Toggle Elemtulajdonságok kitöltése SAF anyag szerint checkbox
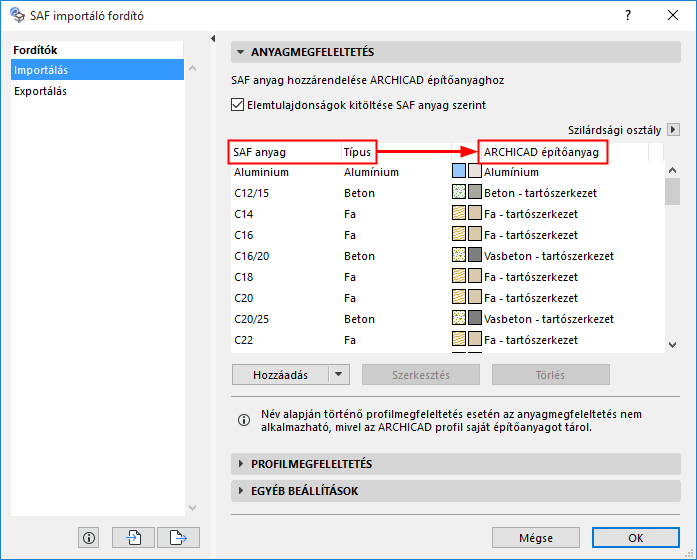697x560 pixels. pyautogui.click(x=237, y=105)
